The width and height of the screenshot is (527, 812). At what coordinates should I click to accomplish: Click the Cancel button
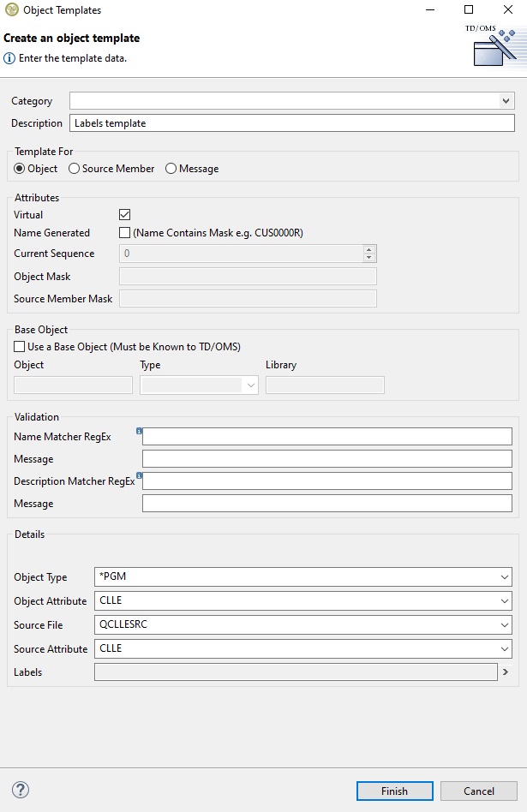pyautogui.click(x=479, y=791)
